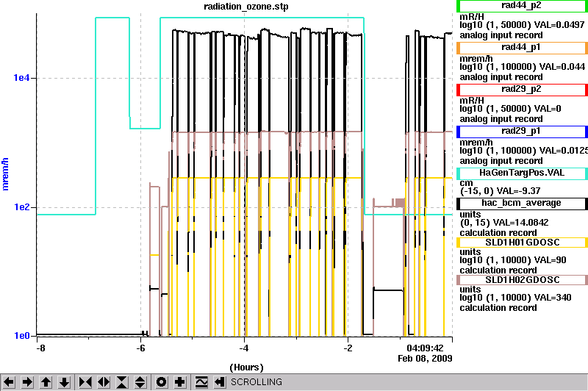Click the 04:09:42 timestamp on the x-axis
Image resolution: width=588 pixels, height=391 pixels.
425,348
